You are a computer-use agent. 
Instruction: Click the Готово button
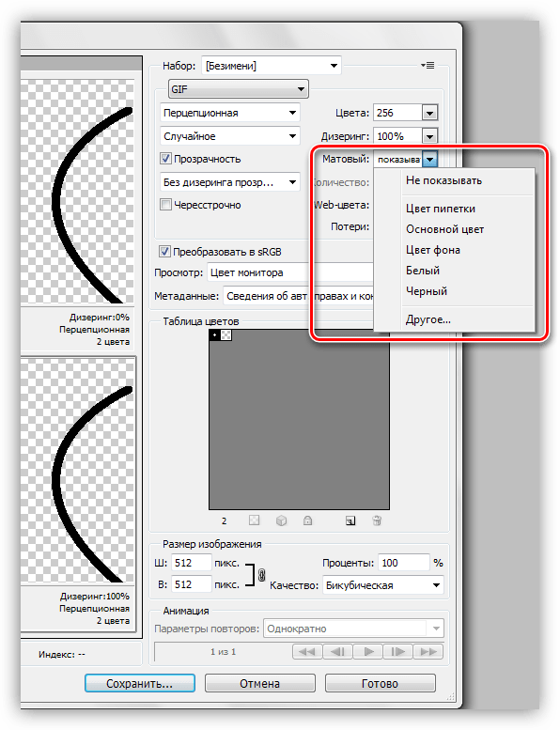click(x=380, y=683)
